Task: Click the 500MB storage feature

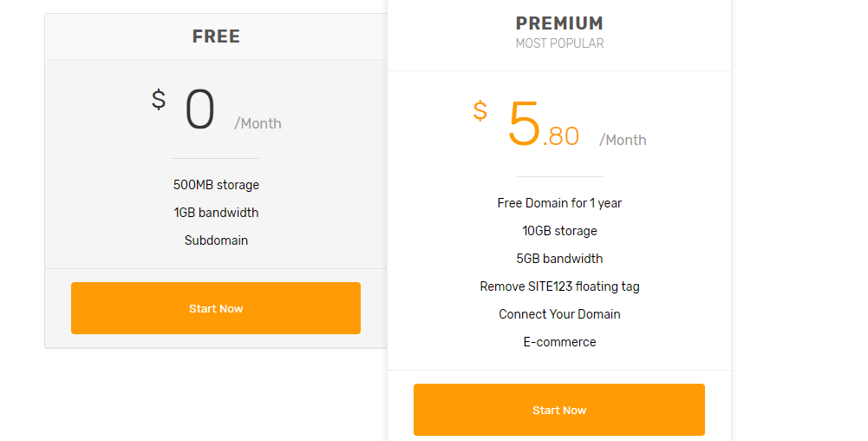Action: pyautogui.click(x=216, y=185)
